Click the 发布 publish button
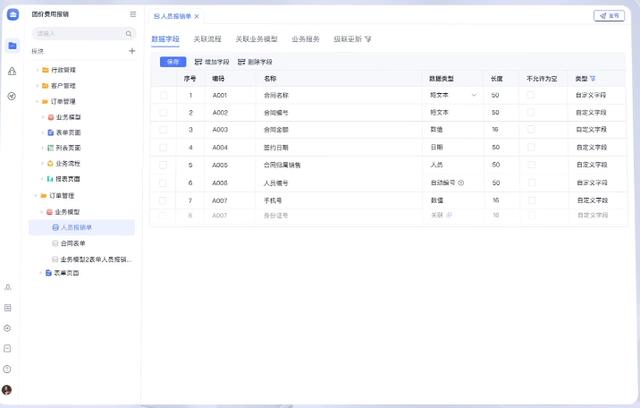The width and height of the screenshot is (640, 408). click(x=609, y=16)
